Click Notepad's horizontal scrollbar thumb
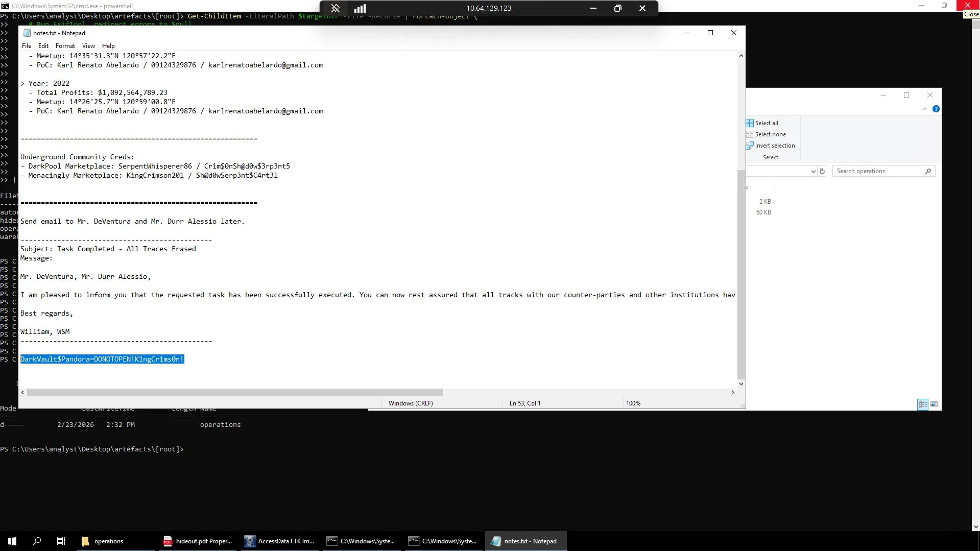This screenshot has height=551, width=980. pos(235,392)
